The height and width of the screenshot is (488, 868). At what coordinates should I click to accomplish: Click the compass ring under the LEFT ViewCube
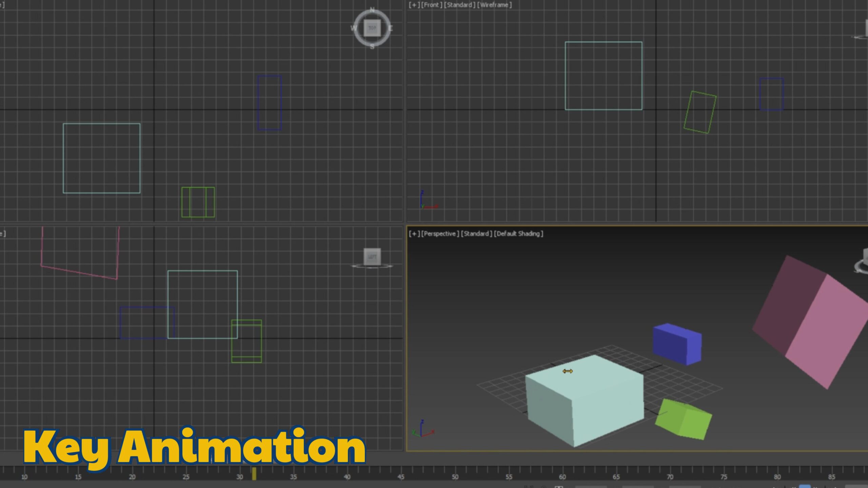(372, 266)
